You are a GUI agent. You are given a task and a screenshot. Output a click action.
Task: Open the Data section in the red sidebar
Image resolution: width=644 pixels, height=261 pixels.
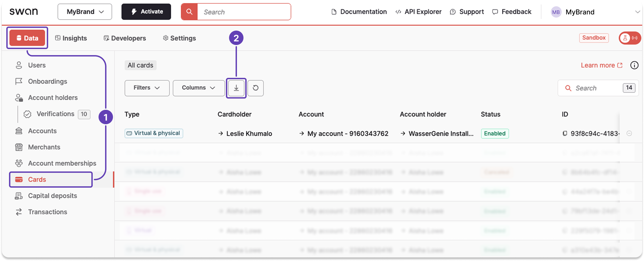(x=27, y=38)
